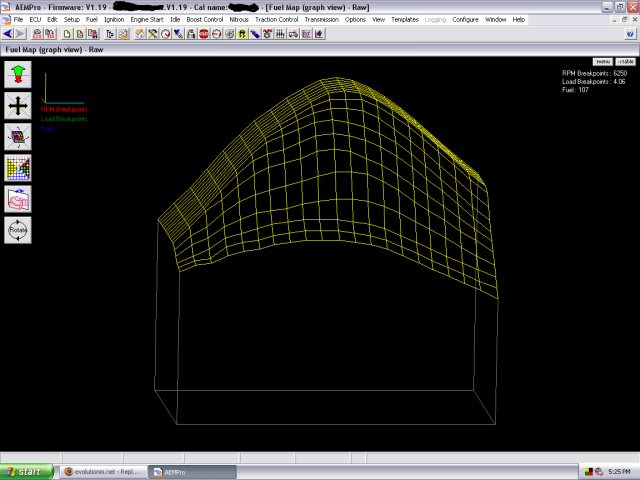Screen dimensions: 640x480
Task: Select the 3D cube zoom graph tool
Action: pos(18,137)
